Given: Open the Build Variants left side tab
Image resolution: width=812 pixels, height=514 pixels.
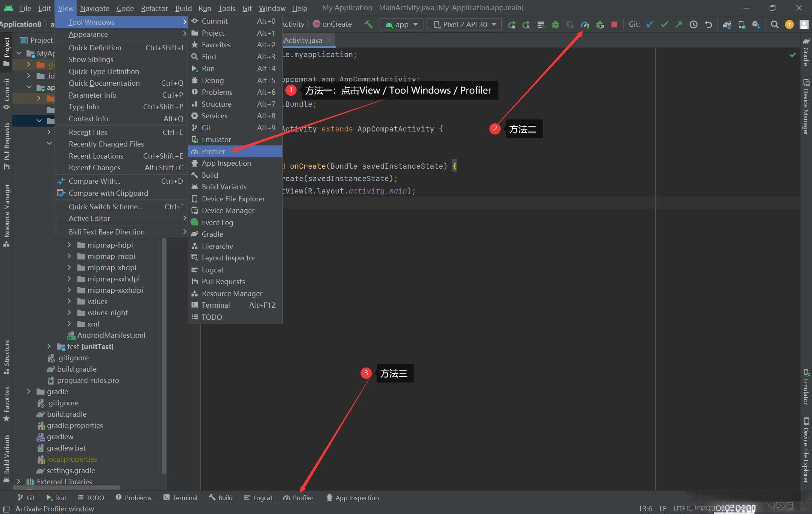Looking at the screenshot, I should 6,458.
